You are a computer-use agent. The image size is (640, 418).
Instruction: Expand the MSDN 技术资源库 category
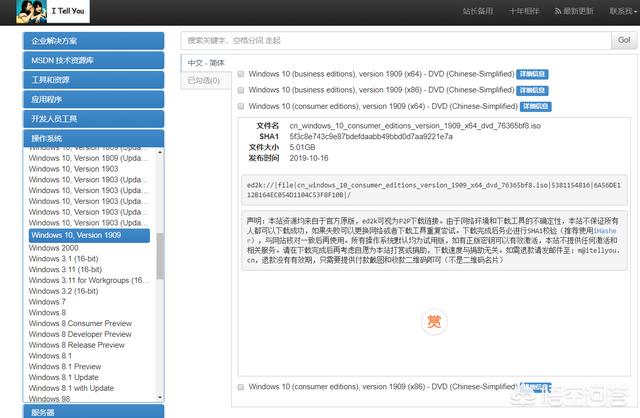coord(93,60)
